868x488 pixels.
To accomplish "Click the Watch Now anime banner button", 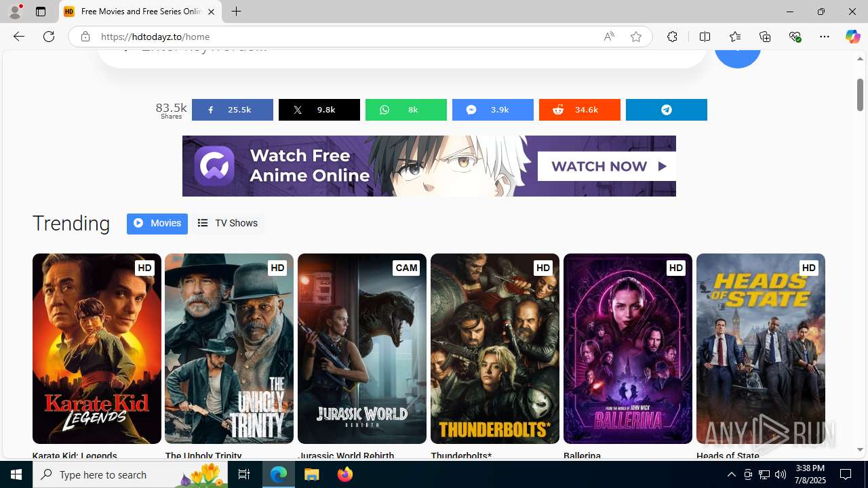I will 606,166.
